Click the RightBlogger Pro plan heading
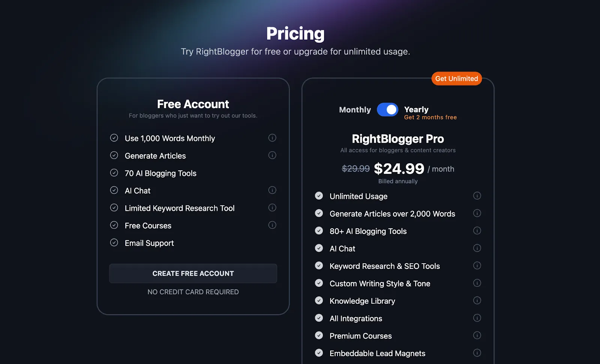Screen dimensions: 600x364 (x=398, y=139)
